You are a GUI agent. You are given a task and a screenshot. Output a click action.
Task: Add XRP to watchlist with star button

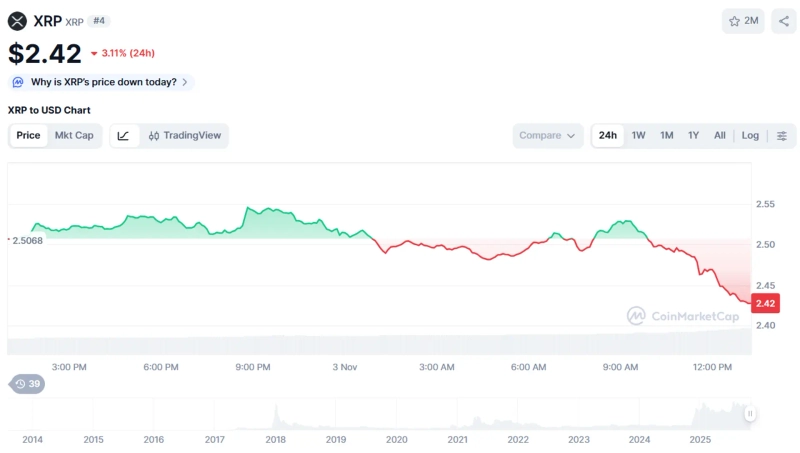point(744,21)
